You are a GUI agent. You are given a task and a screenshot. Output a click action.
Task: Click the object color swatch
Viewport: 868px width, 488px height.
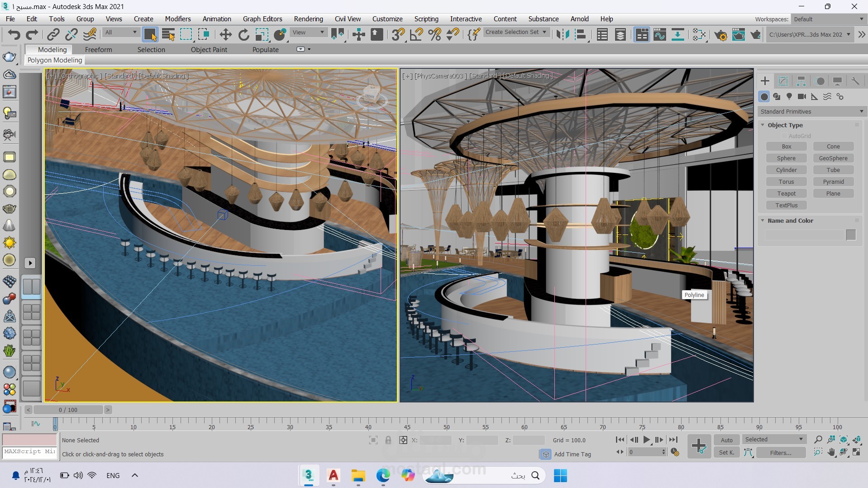[851, 234]
